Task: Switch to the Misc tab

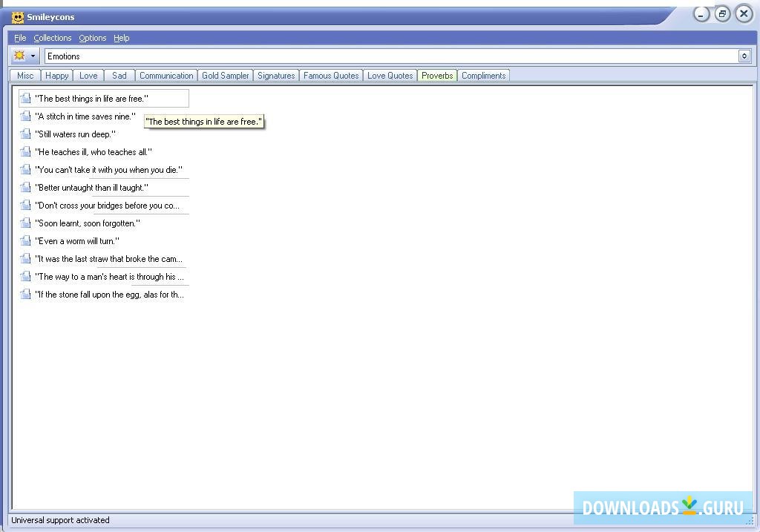Action: coord(25,76)
